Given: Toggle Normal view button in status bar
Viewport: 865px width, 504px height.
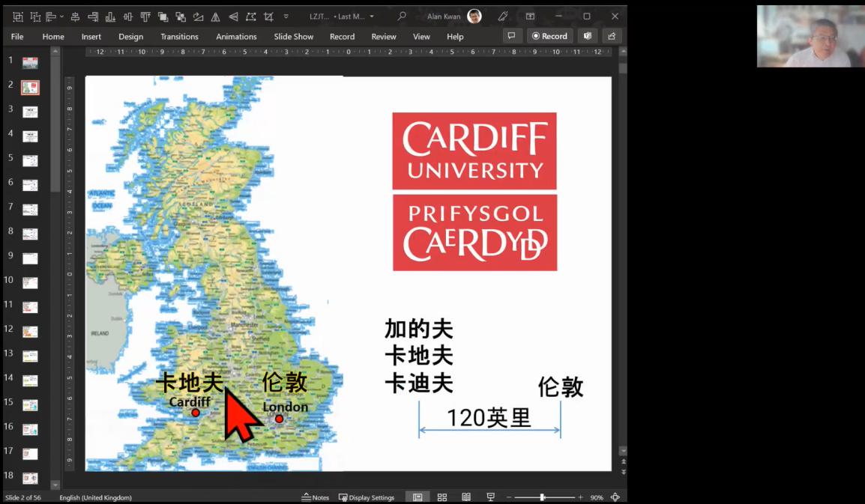Looking at the screenshot, I should pos(418,497).
